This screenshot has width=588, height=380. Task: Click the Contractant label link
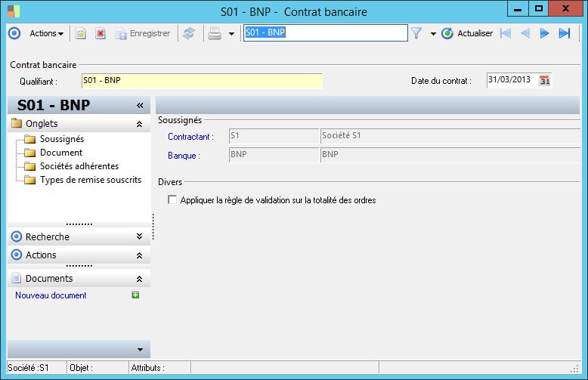190,137
